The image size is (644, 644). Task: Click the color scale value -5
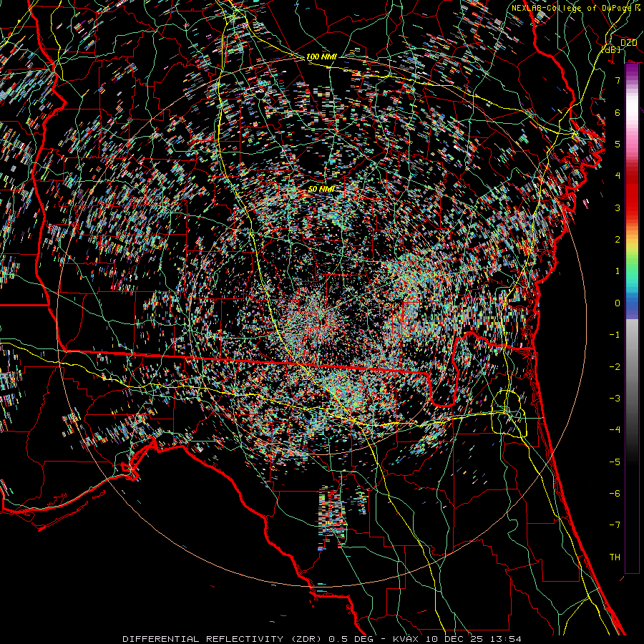[615, 462]
